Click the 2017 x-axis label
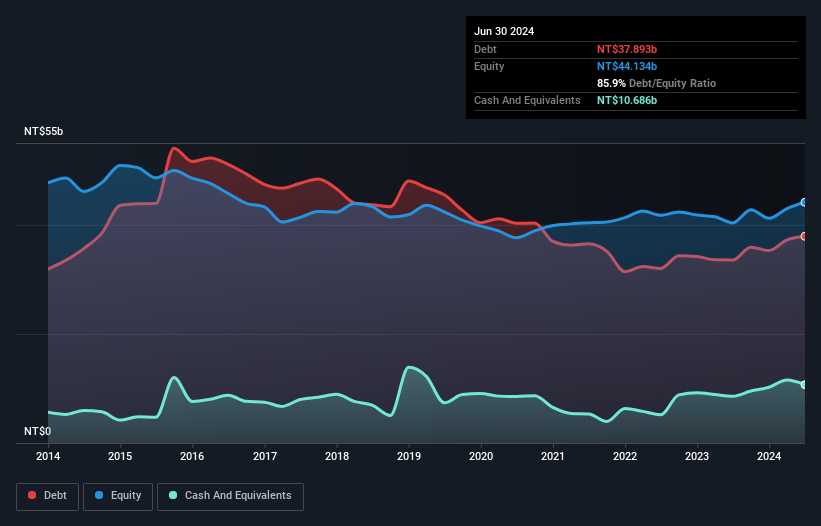 pyautogui.click(x=265, y=456)
